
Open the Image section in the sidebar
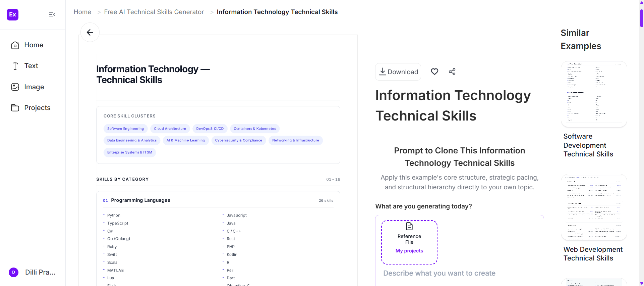27,87
